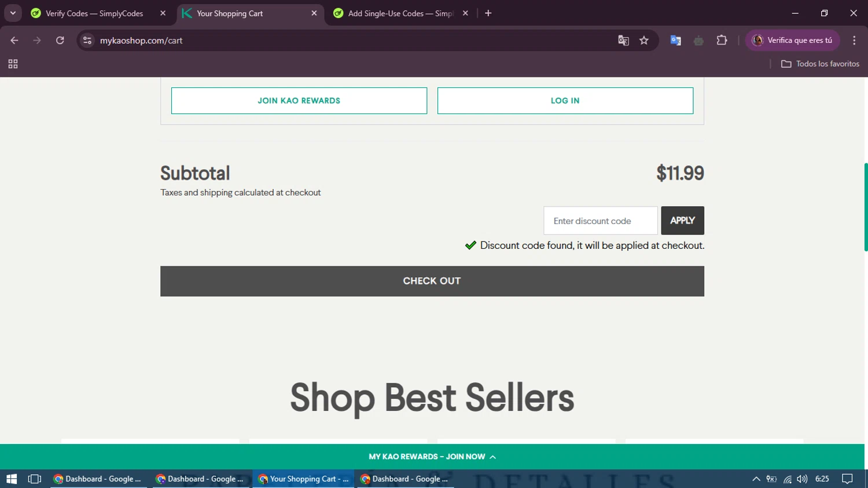
Task: Click the LOG IN button
Action: [x=565, y=101]
